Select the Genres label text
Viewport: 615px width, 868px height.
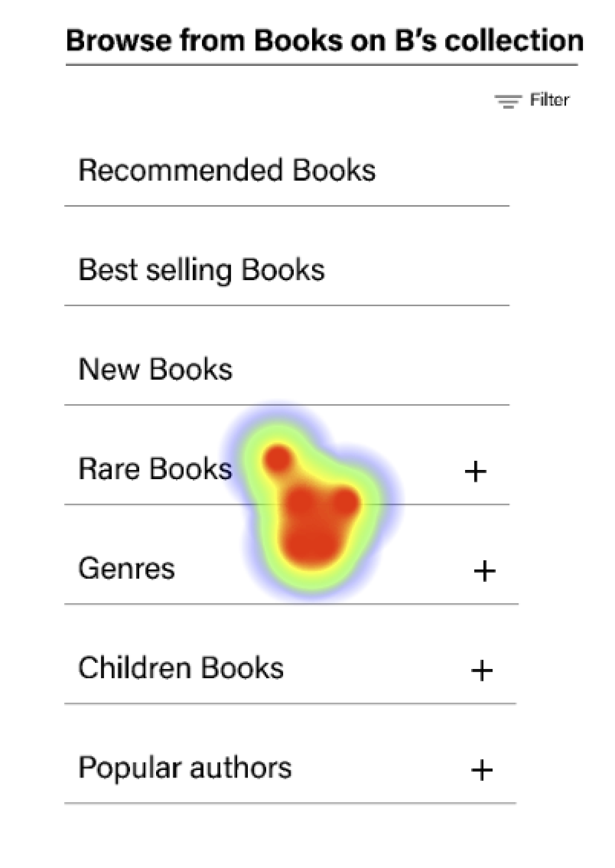[127, 569]
